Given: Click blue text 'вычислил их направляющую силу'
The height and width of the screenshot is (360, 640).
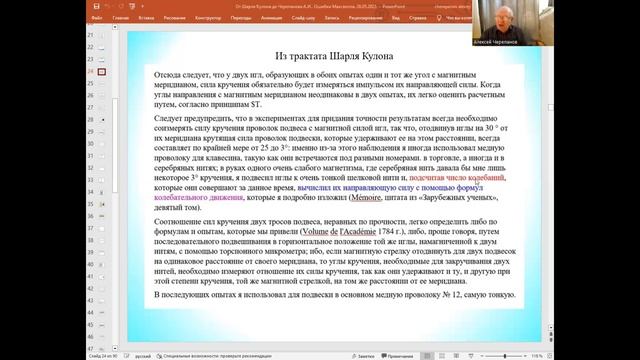Looking at the screenshot, I should click(x=356, y=188).
